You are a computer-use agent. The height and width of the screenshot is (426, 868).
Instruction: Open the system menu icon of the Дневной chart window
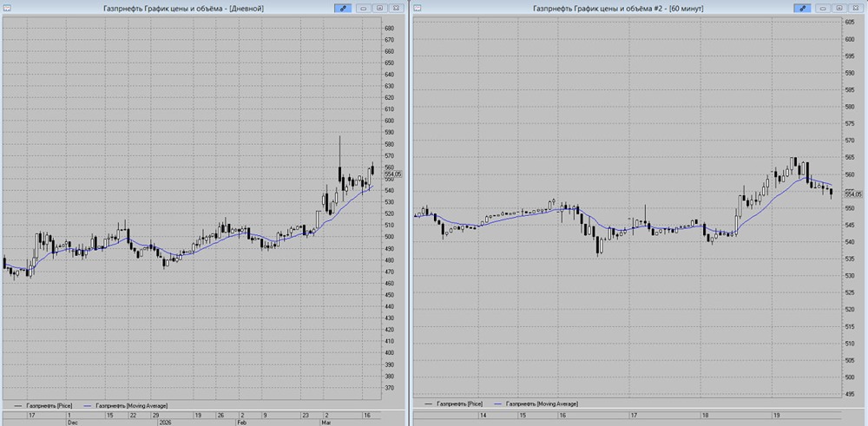[5, 8]
